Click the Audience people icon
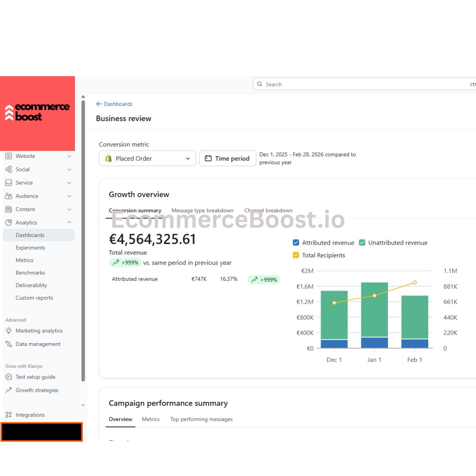Viewport: 476px width, 476px height. [x=9, y=196]
